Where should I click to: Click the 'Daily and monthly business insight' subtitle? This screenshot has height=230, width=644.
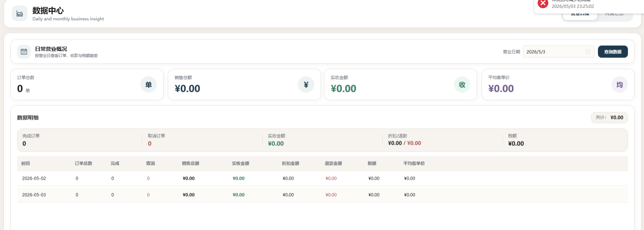(68, 19)
